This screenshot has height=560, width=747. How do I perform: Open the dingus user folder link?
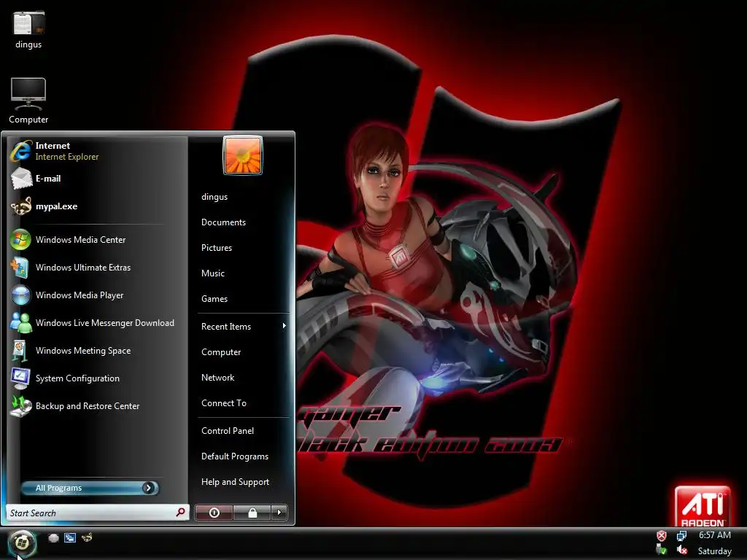point(214,197)
